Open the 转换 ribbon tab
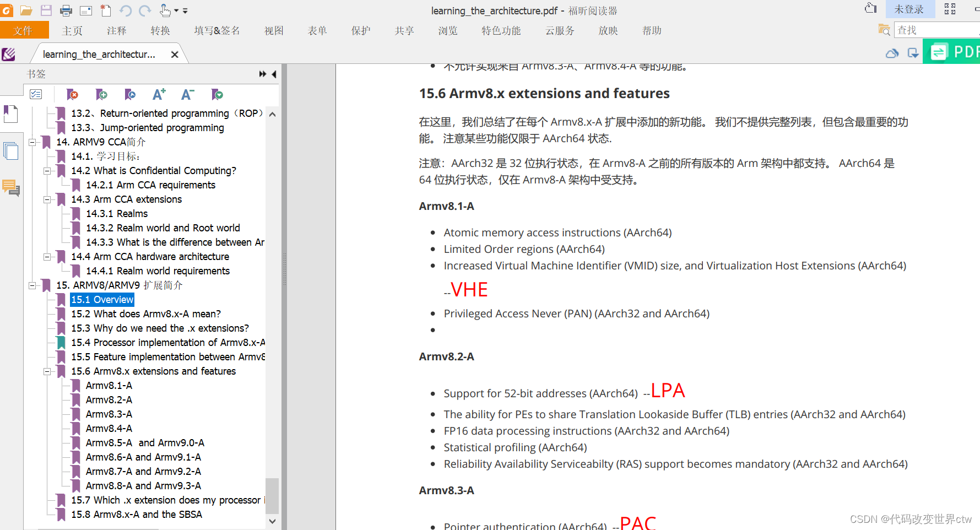This screenshot has width=980, height=530. (x=160, y=30)
